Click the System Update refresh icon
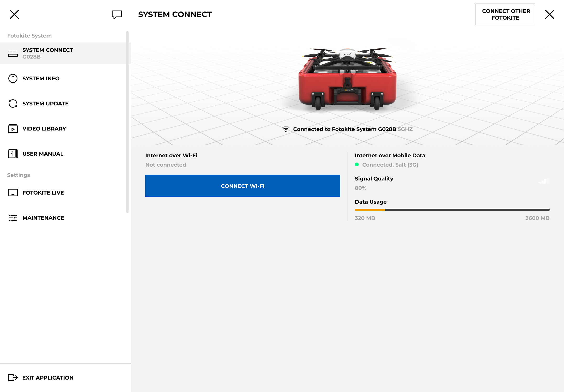564x392 pixels. tap(13, 104)
